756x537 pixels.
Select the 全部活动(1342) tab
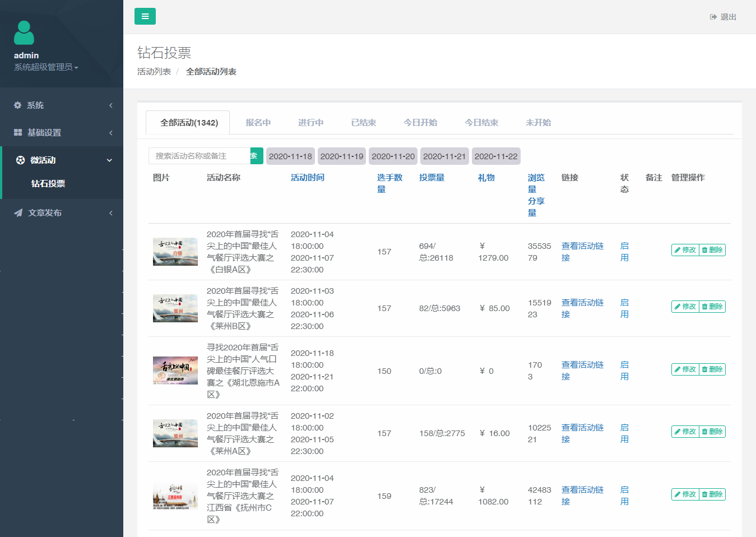coord(189,123)
